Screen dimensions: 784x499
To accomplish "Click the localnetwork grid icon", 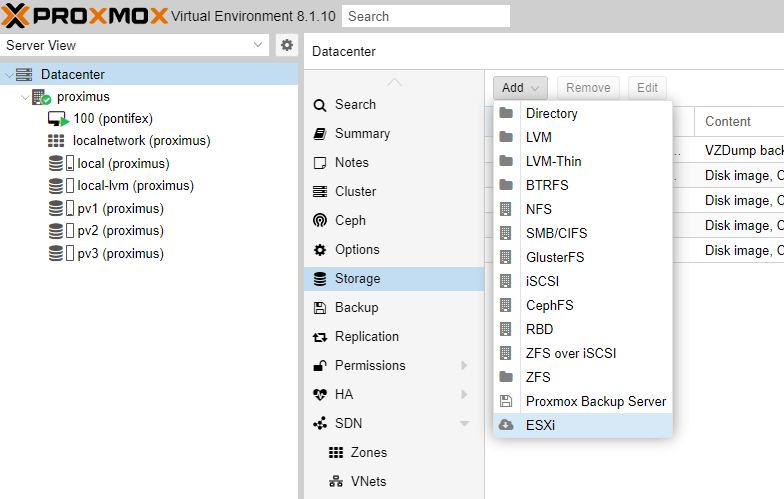I will pos(56,141).
